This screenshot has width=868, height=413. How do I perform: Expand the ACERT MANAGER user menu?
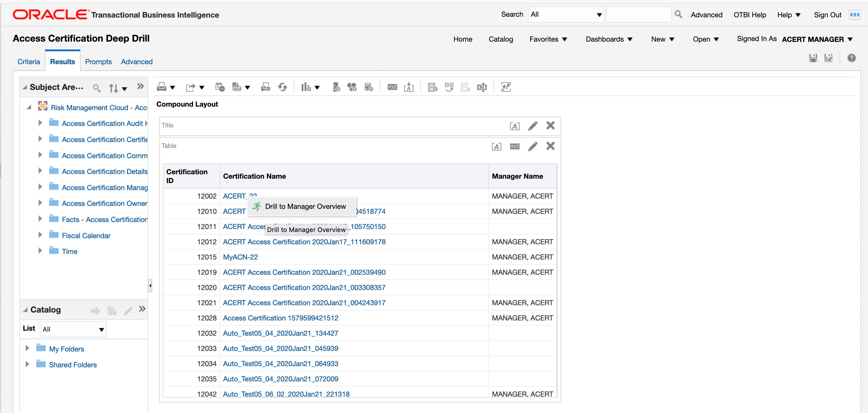(817, 40)
